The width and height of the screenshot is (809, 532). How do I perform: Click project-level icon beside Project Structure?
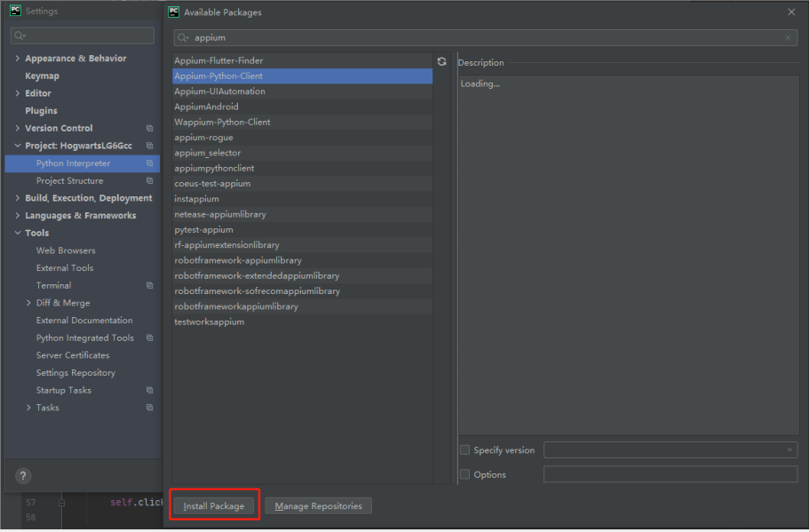(149, 180)
